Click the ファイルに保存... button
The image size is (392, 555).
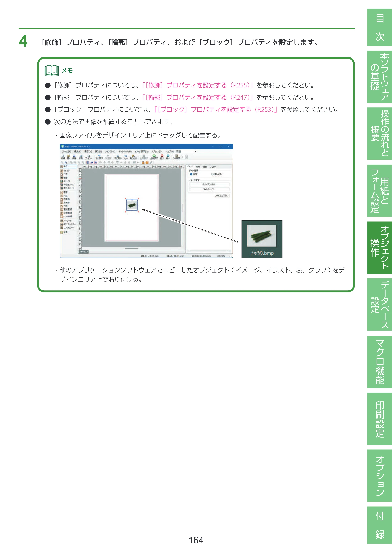click(x=221, y=196)
